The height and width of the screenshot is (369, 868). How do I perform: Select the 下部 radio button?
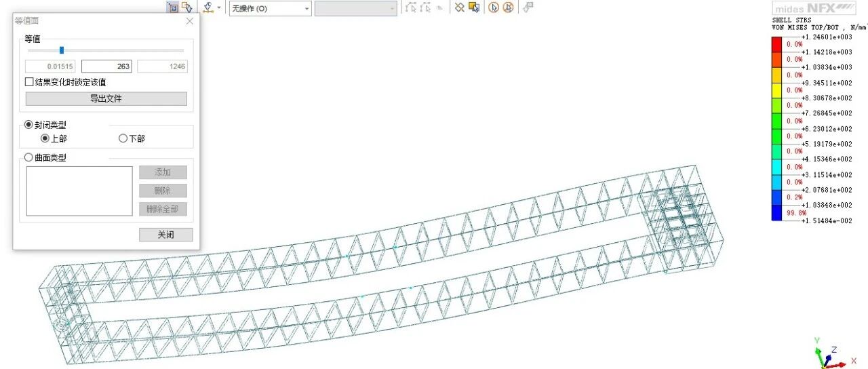click(123, 138)
